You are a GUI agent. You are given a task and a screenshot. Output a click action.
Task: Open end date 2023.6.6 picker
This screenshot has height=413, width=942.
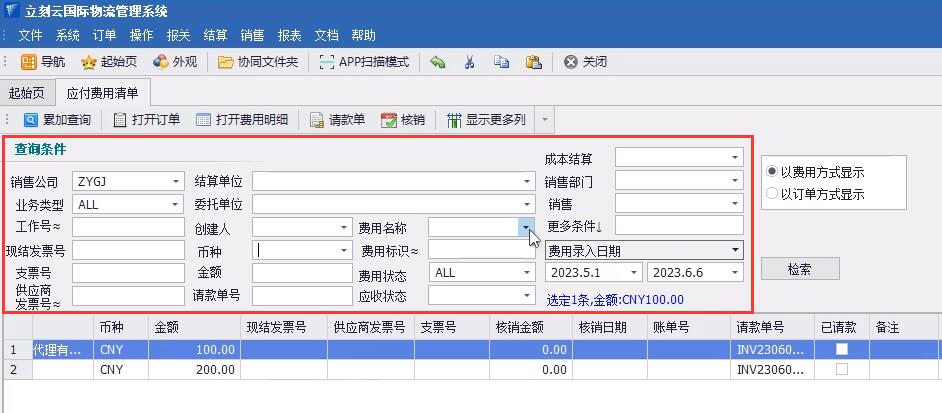(735, 272)
